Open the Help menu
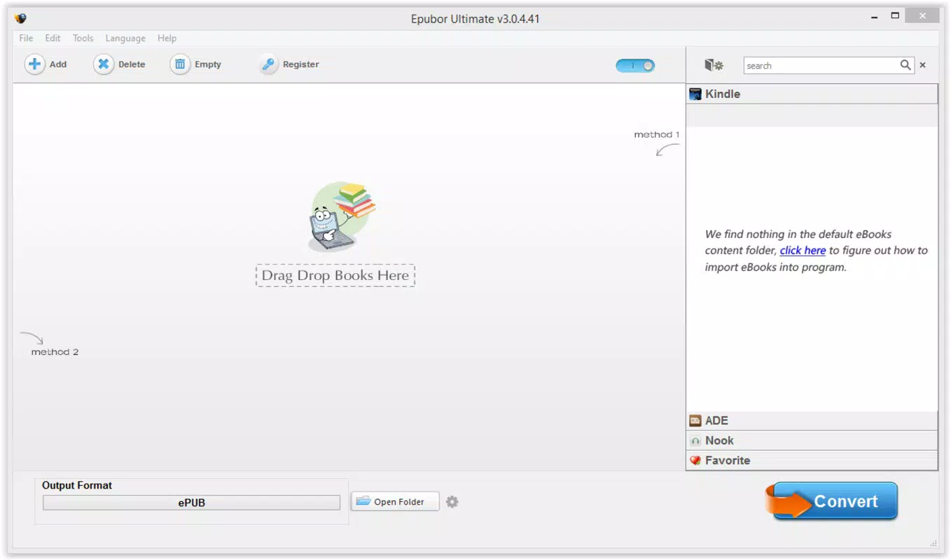 click(167, 38)
